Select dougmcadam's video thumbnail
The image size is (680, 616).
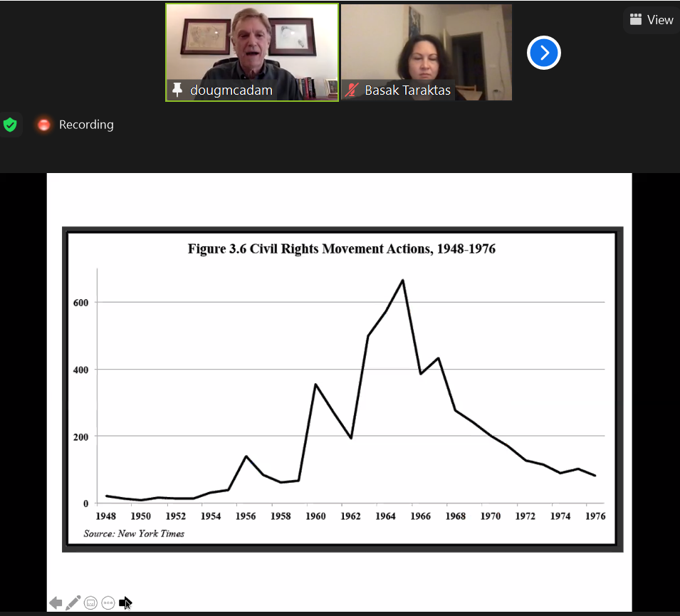[252, 46]
